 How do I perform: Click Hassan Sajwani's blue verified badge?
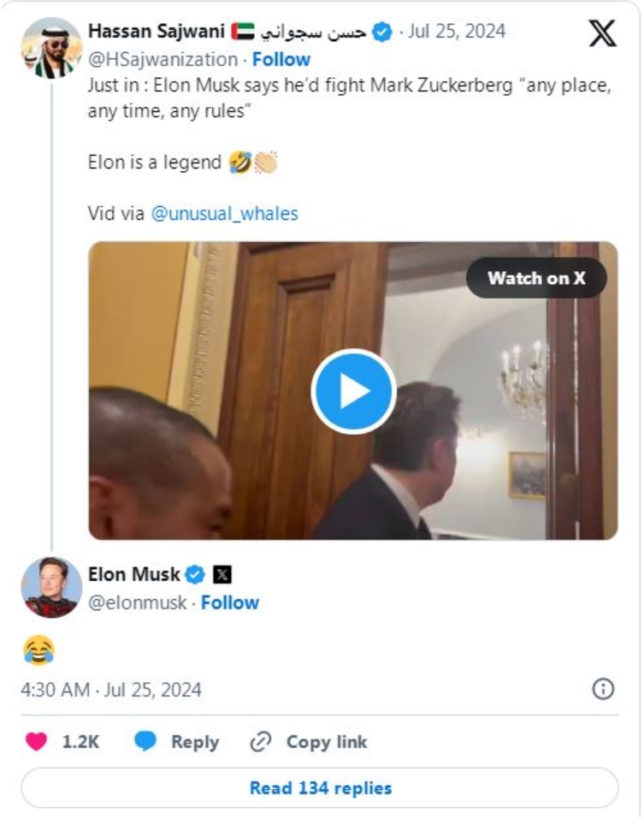pyautogui.click(x=384, y=33)
